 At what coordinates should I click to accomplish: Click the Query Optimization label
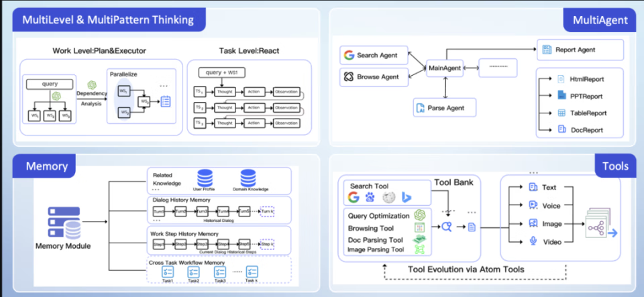(x=379, y=215)
